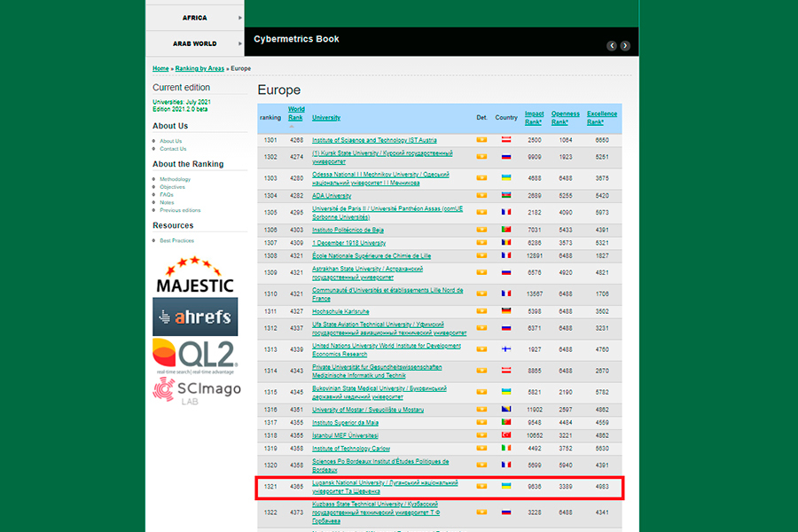Click the QL2 logo
798x532 pixels.
coord(194,356)
